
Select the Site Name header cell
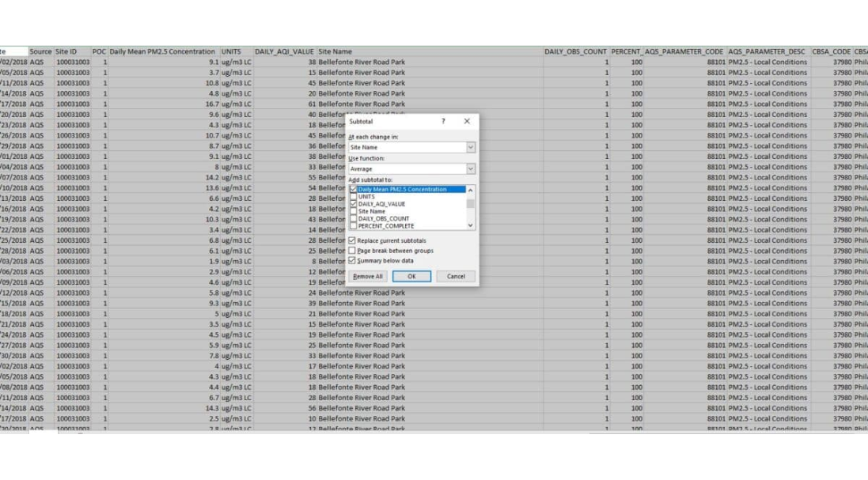tap(430, 51)
